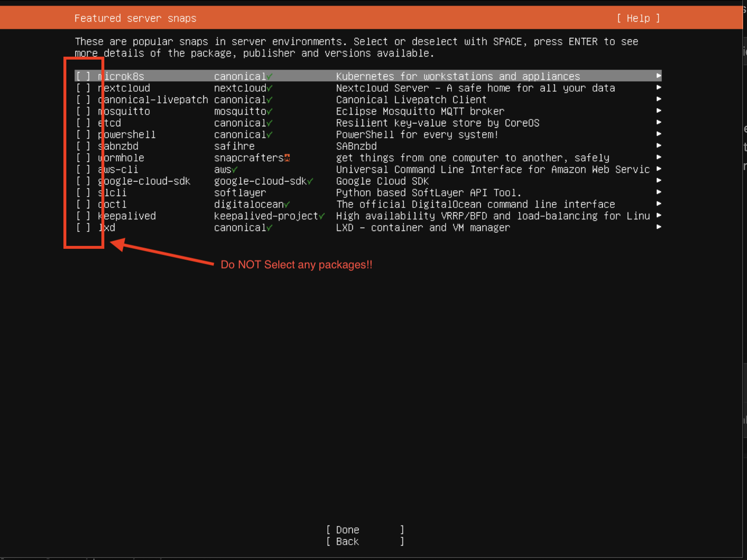This screenshot has width=747, height=560.
Task: Expand details arrow for etcd row
Action: [x=659, y=122]
